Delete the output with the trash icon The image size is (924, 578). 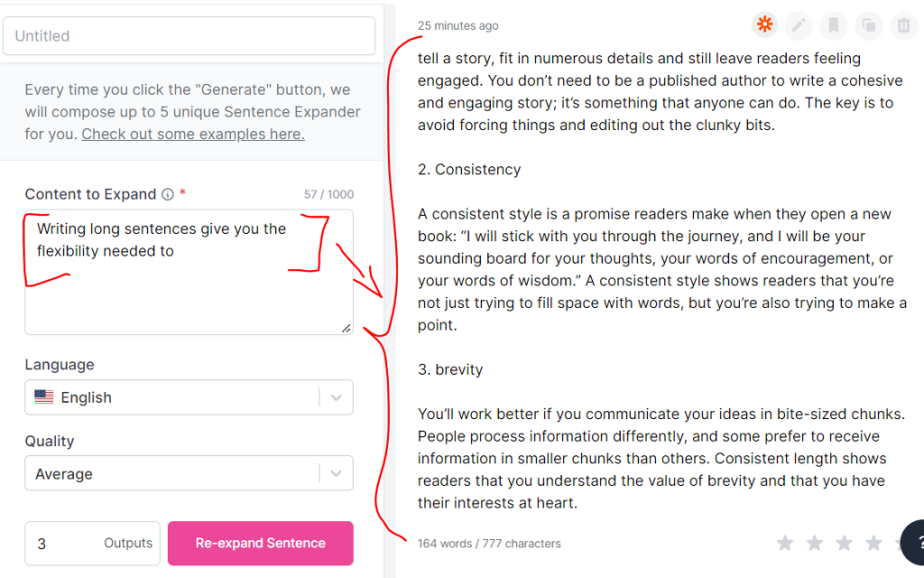click(x=903, y=24)
